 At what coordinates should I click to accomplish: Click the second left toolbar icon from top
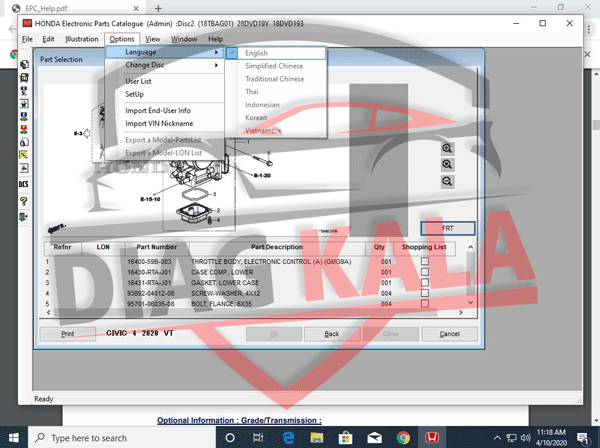point(24,78)
